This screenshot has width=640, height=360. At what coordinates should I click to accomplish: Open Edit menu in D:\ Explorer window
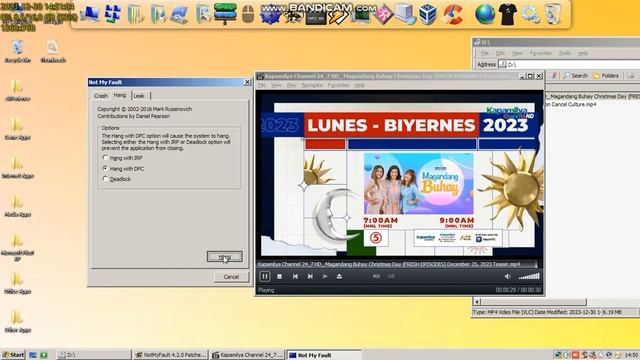[500, 53]
